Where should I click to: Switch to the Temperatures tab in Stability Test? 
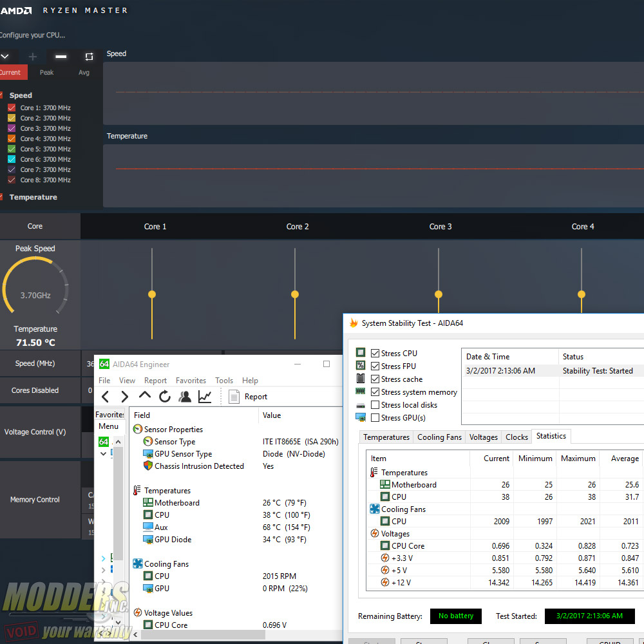(x=386, y=437)
